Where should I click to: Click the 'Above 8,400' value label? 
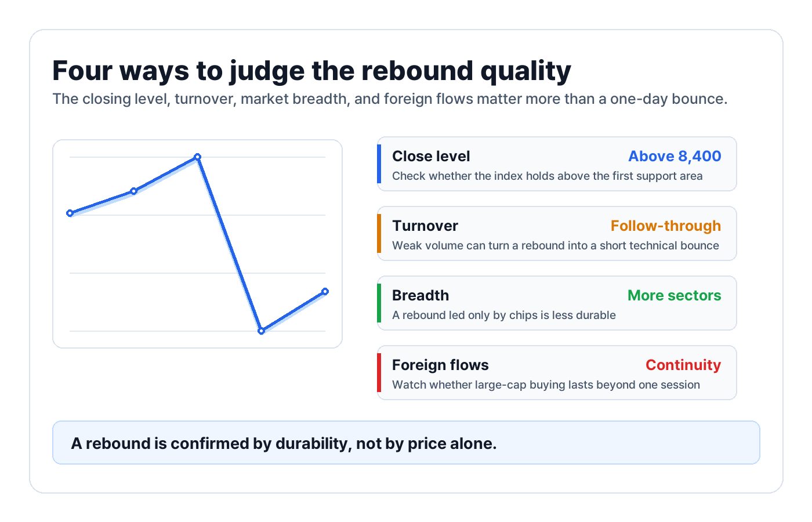[x=675, y=156]
